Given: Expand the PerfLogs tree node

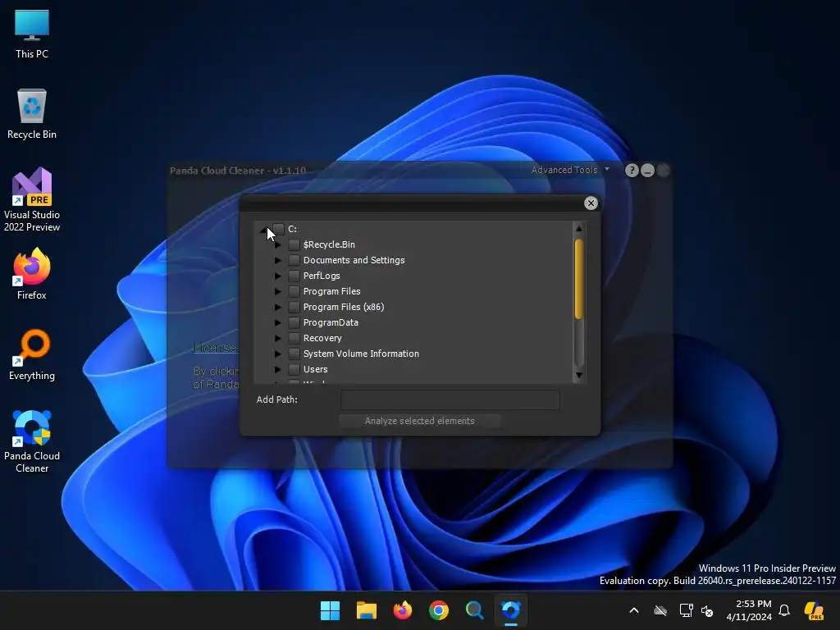Looking at the screenshot, I should [x=277, y=276].
